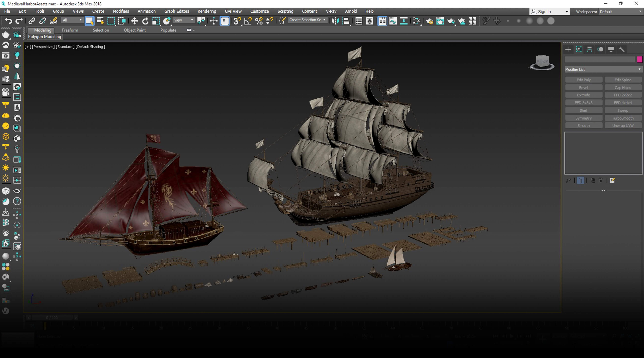Switch to the Freeform ribbon tab
The image size is (644, 358).
(70, 30)
